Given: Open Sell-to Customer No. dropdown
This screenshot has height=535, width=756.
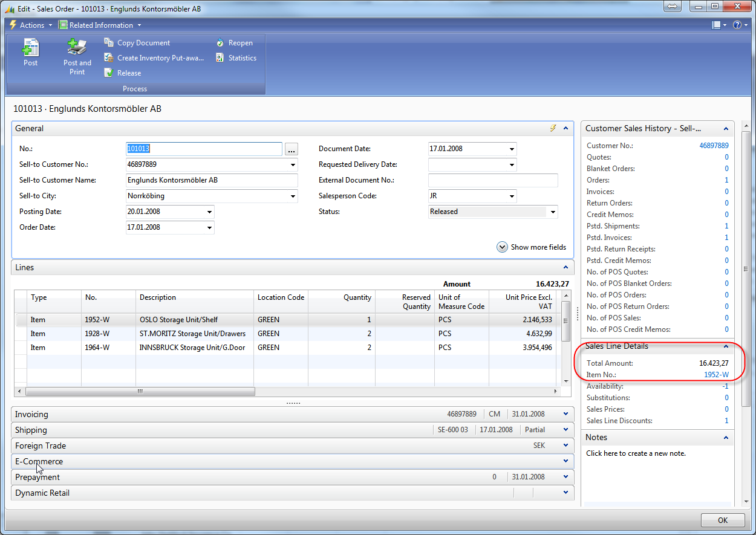Looking at the screenshot, I should (293, 164).
